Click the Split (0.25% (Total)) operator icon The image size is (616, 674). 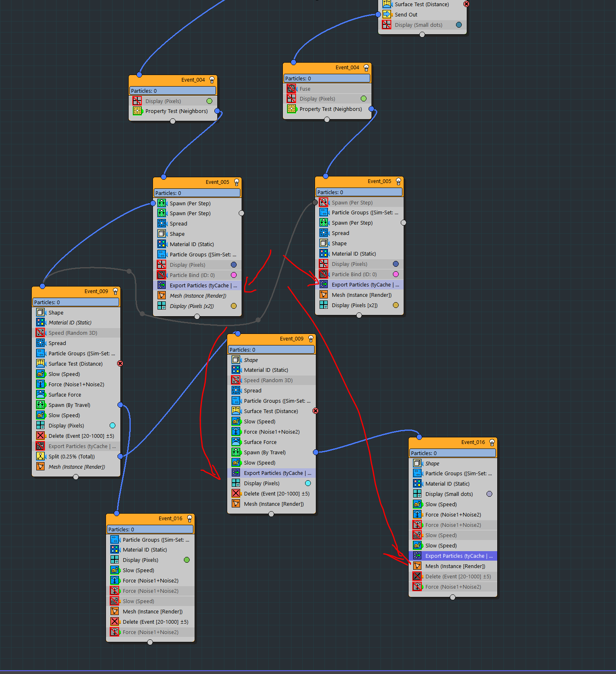(x=40, y=456)
